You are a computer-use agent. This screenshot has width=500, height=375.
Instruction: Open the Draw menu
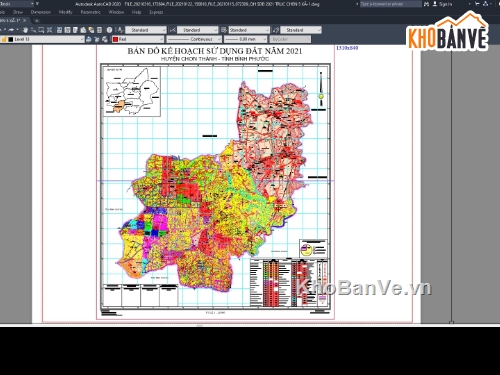click(x=18, y=12)
